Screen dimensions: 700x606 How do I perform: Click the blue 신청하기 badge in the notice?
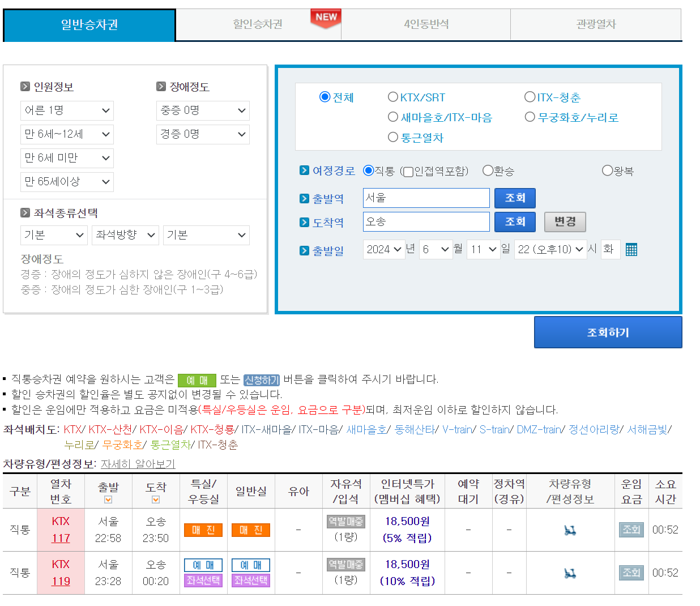pyautogui.click(x=261, y=380)
